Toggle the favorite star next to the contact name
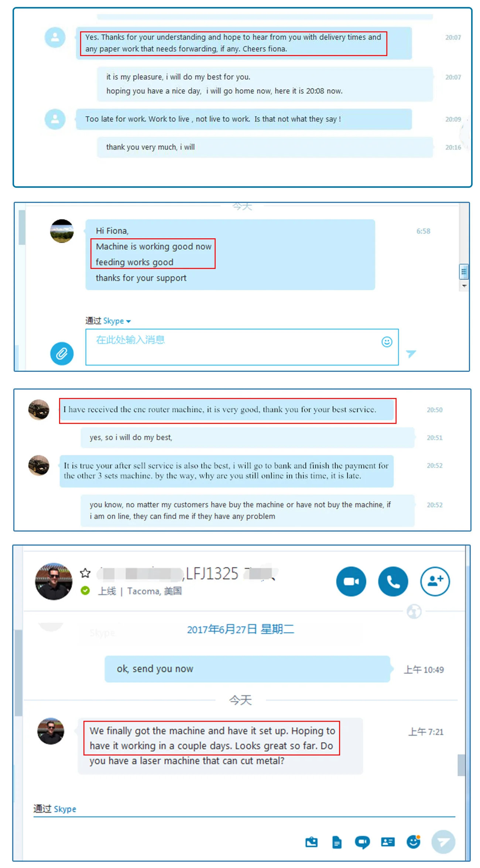Screen dimensions: 480x868 [x=85, y=573]
